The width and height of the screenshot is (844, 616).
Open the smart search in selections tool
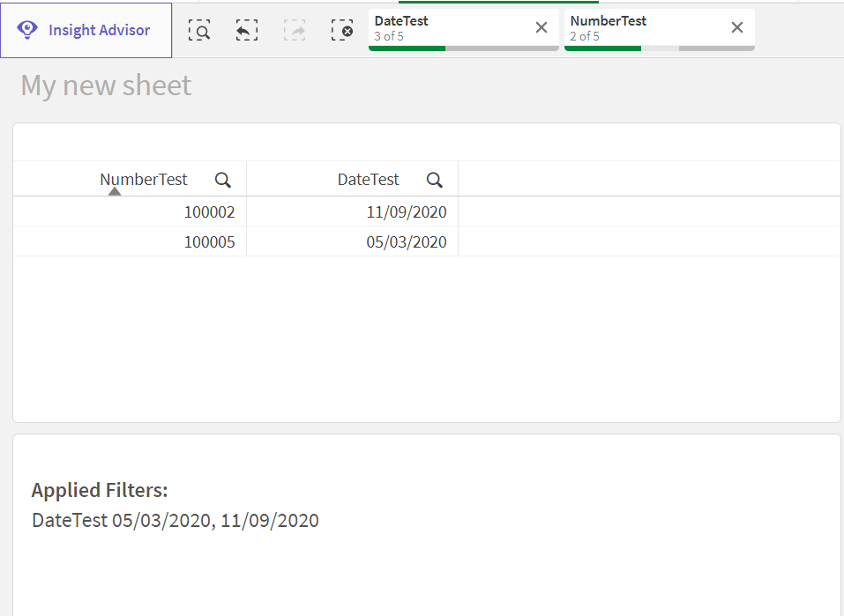click(x=199, y=29)
